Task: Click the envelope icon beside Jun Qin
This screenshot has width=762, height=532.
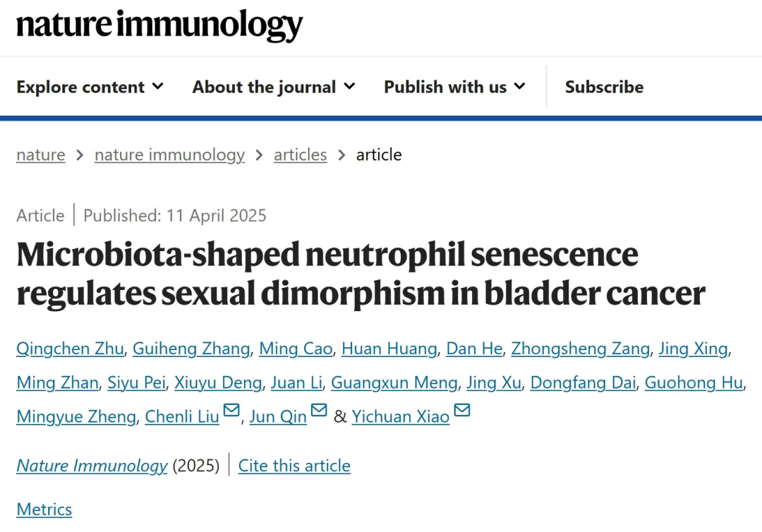Action: click(319, 410)
